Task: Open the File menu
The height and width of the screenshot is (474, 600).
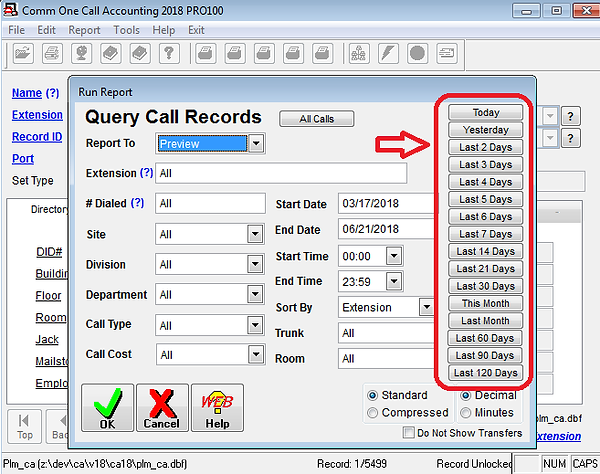Action: [16, 30]
